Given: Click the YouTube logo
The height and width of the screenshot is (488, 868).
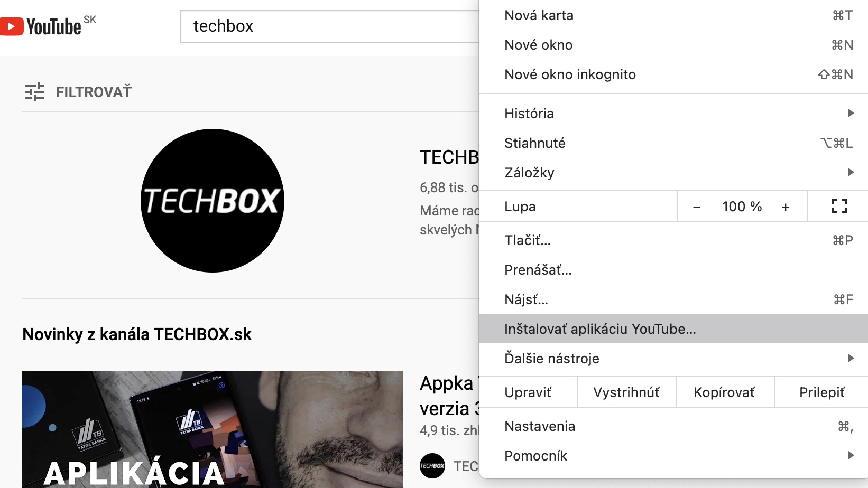Looking at the screenshot, I should (41, 26).
